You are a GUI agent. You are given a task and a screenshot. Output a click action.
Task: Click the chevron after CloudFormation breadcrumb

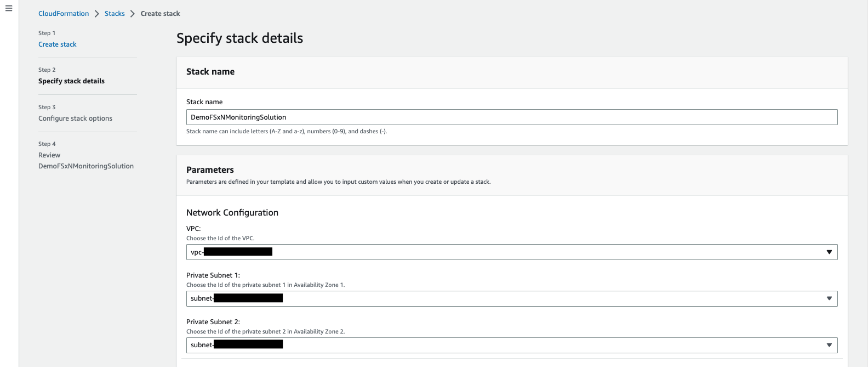pos(97,14)
